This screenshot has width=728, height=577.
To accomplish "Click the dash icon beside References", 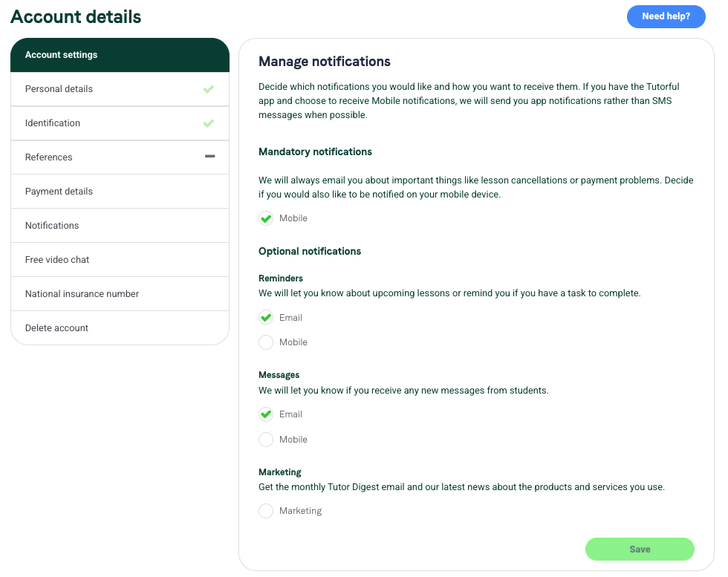I will (209, 157).
